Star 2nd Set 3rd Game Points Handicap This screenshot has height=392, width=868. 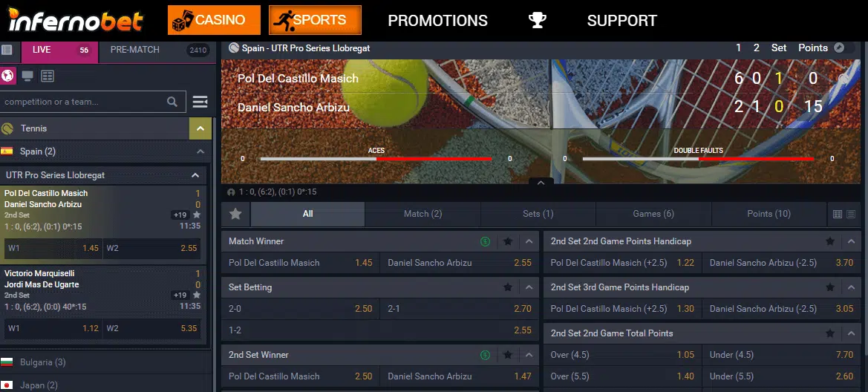830,287
